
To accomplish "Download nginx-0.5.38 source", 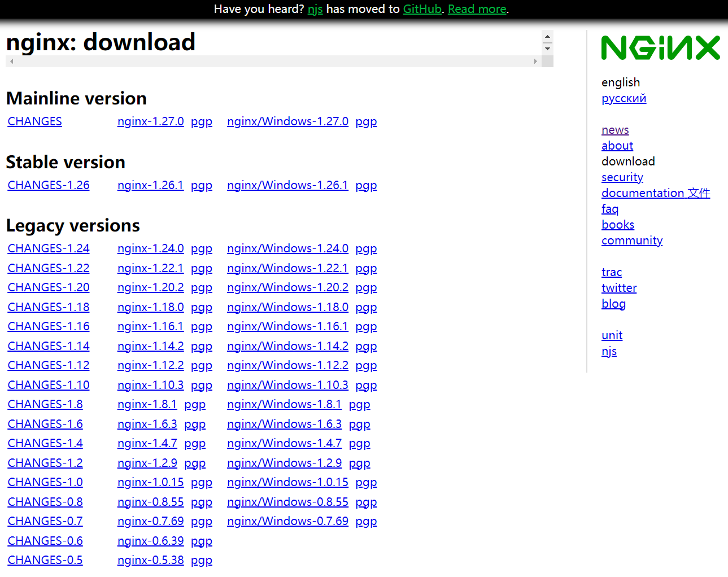I will point(150,560).
